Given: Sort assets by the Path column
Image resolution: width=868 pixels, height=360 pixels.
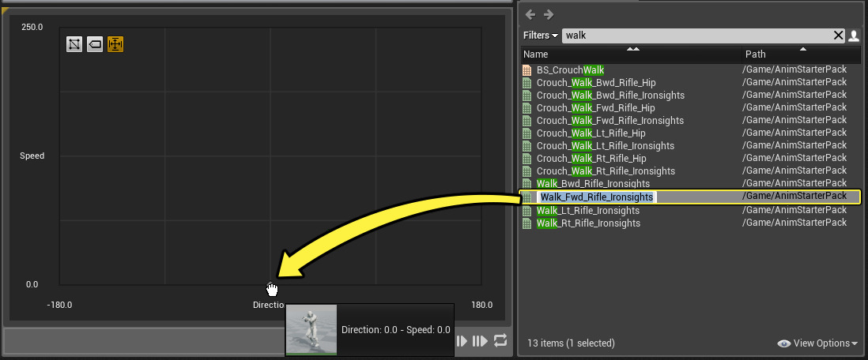Looking at the screenshot, I should pos(755,54).
